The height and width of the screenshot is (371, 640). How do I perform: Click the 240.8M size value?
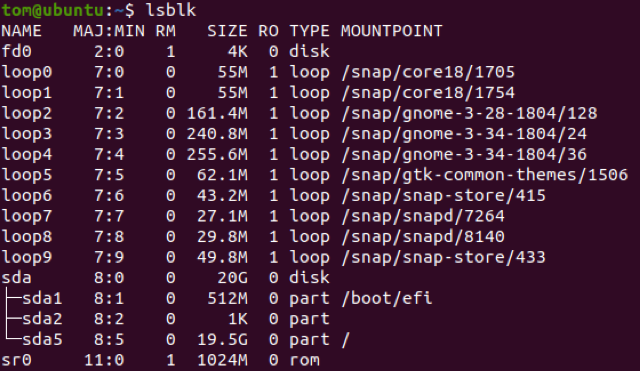pyautogui.click(x=217, y=134)
